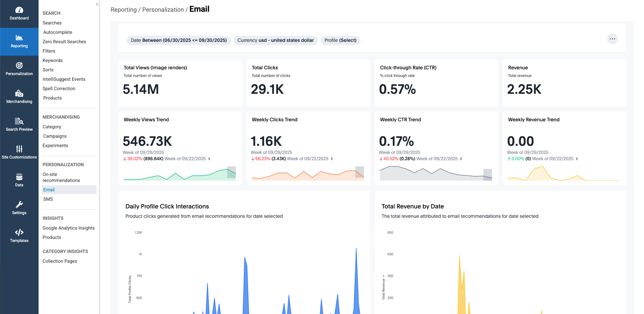Open Site Customizations sliders icon
This screenshot has width=644, height=314.
[x=19, y=149]
